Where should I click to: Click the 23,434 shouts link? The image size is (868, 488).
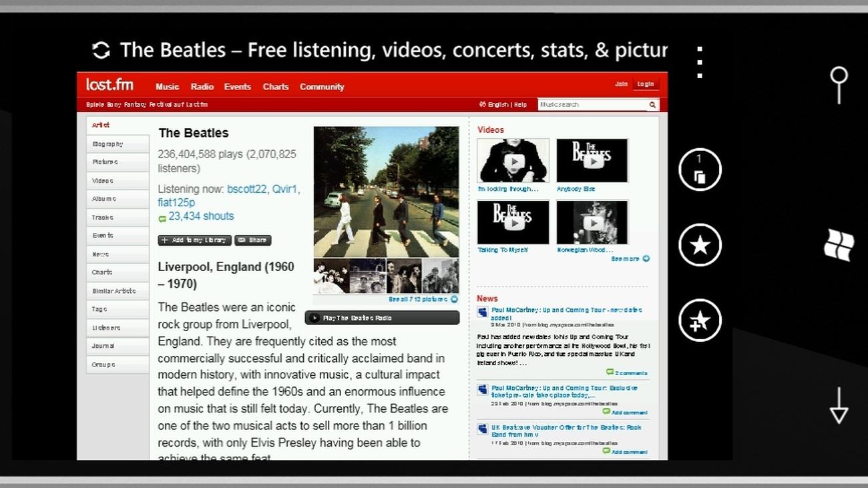pos(200,216)
